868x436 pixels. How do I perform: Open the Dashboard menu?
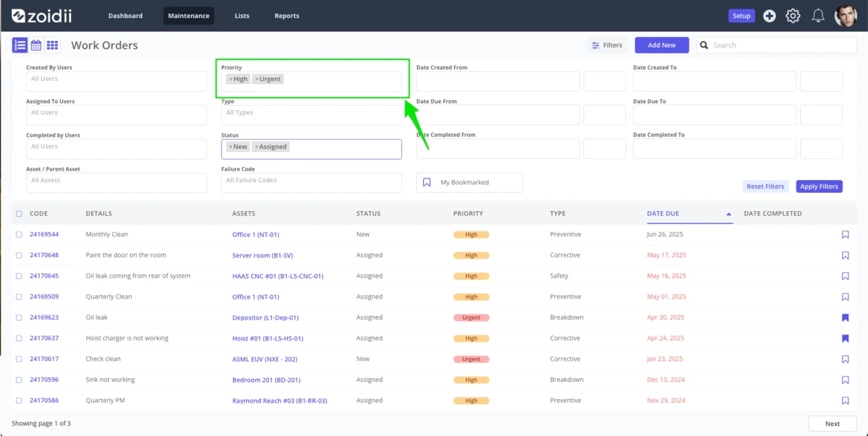point(125,16)
